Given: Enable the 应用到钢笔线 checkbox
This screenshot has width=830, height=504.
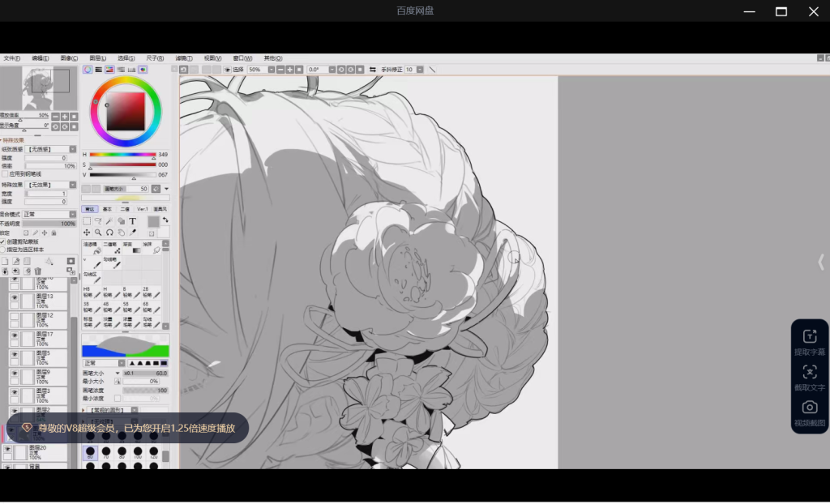Looking at the screenshot, I should pos(5,173).
